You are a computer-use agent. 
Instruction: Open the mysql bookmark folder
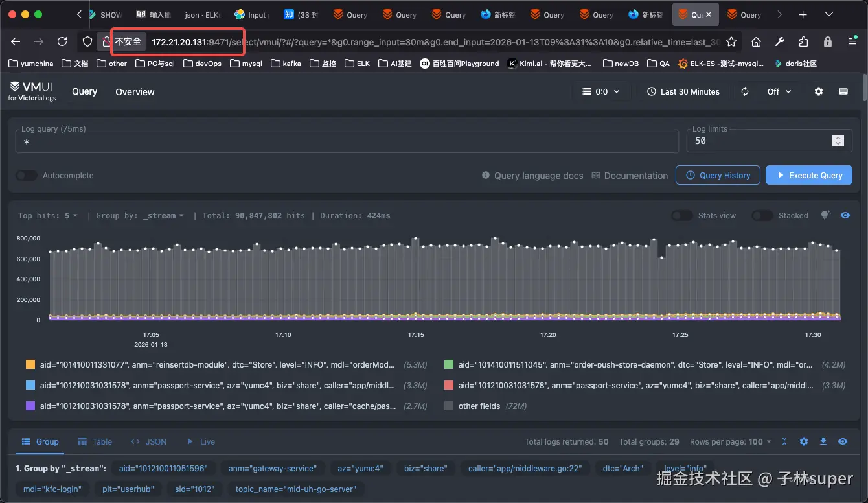point(246,64)
